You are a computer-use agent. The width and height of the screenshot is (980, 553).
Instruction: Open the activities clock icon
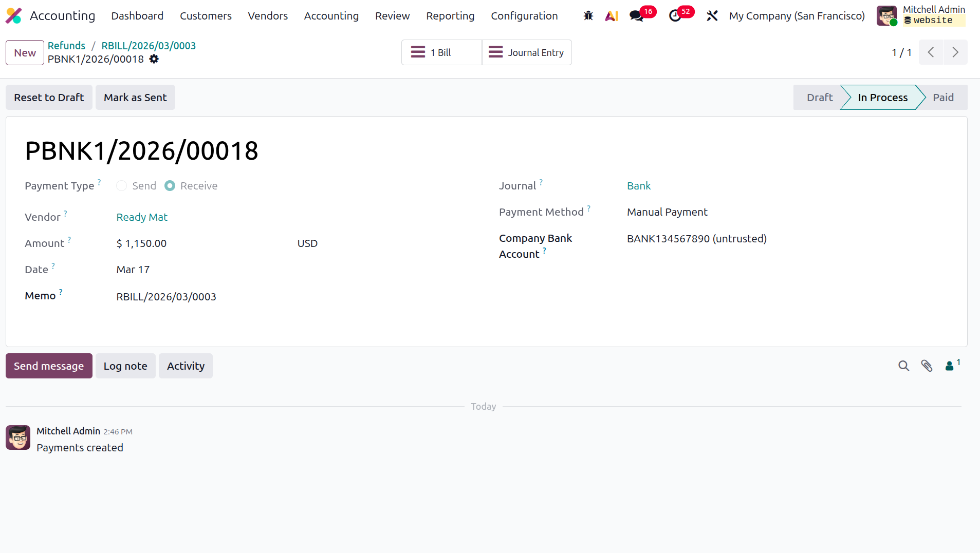675,16
